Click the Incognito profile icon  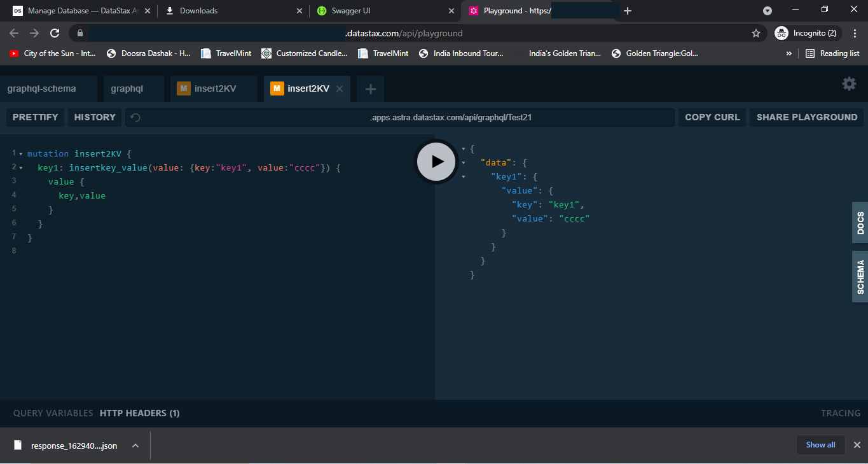click(781, 32)
